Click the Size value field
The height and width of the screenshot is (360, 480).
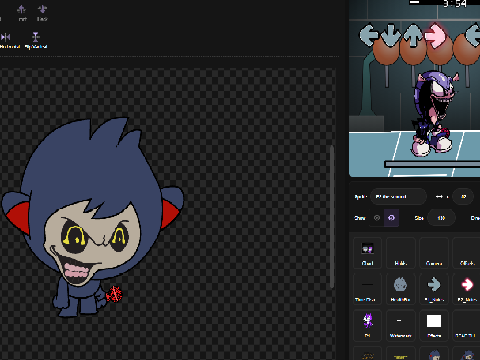click(441, 218)
